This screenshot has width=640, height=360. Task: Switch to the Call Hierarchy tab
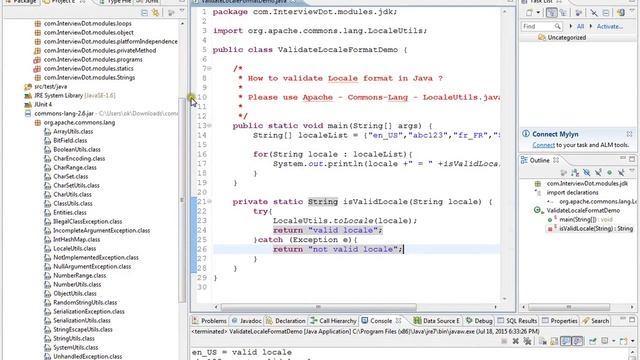333,321
